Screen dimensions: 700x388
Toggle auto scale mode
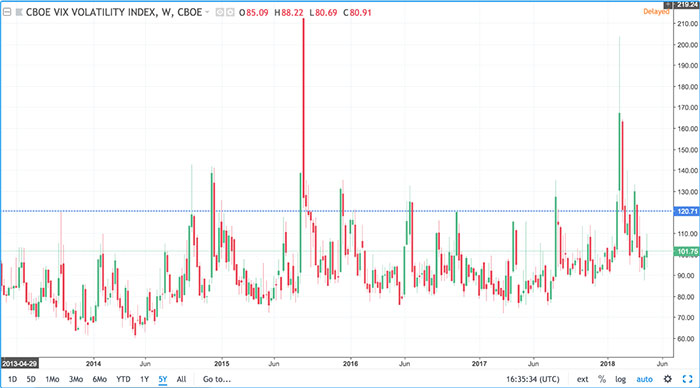pos(644,379)
